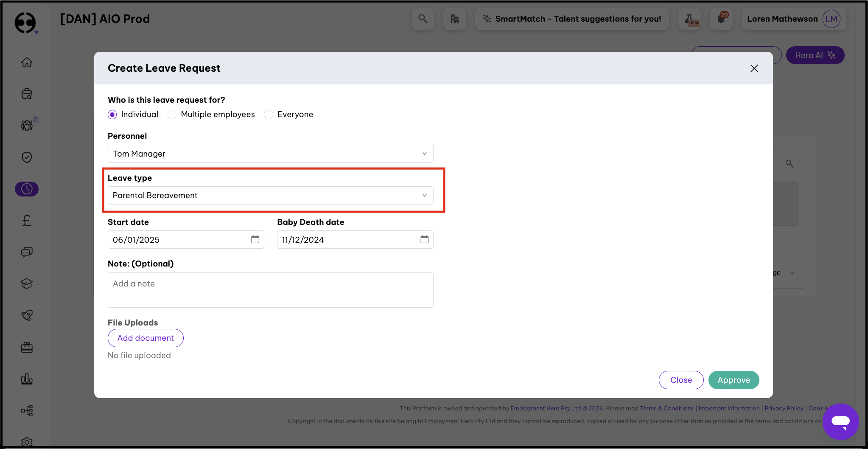Close the Create Leave Request dialog via X
The height and width of the screenshot is (449, 868).
click(754, 68)
